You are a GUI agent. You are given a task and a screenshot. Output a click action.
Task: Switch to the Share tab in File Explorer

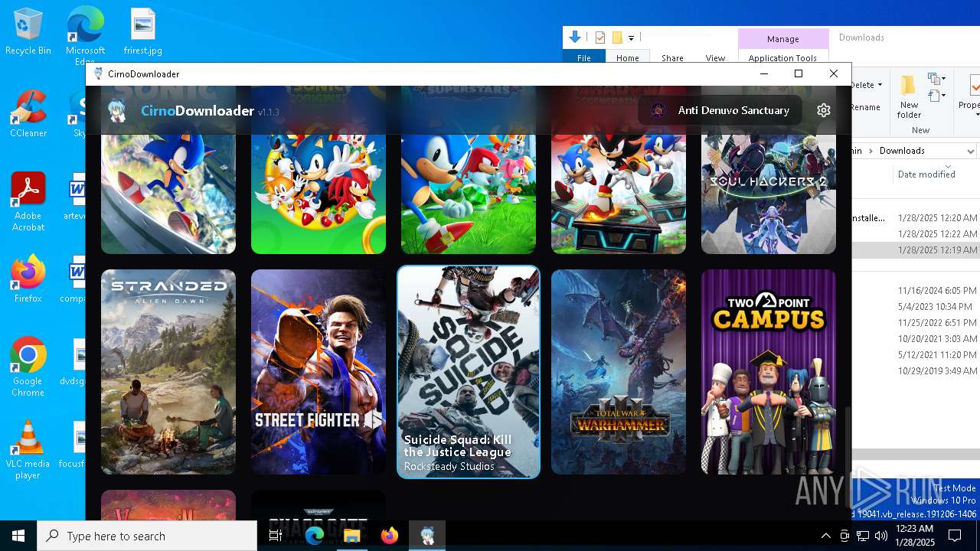672,58
